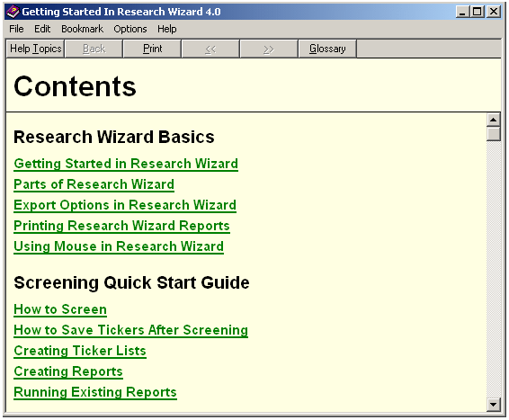This screenshot has width=509, height=420.
Task: Maximize the help window
Action: pyautogui.click(x=477, y=12)
